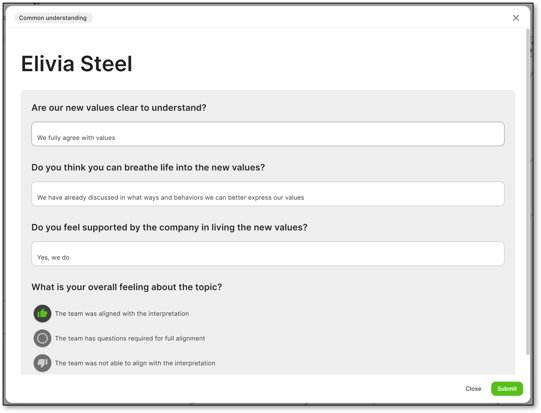Select the thumbs-down not aligned icon
This screenshot has width=541, height=413.
(42, 363)
